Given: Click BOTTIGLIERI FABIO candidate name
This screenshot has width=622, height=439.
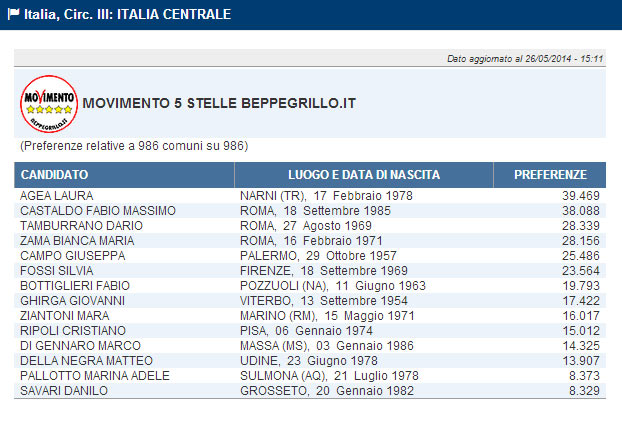Looking at the screenshot, I should [75, 286].
